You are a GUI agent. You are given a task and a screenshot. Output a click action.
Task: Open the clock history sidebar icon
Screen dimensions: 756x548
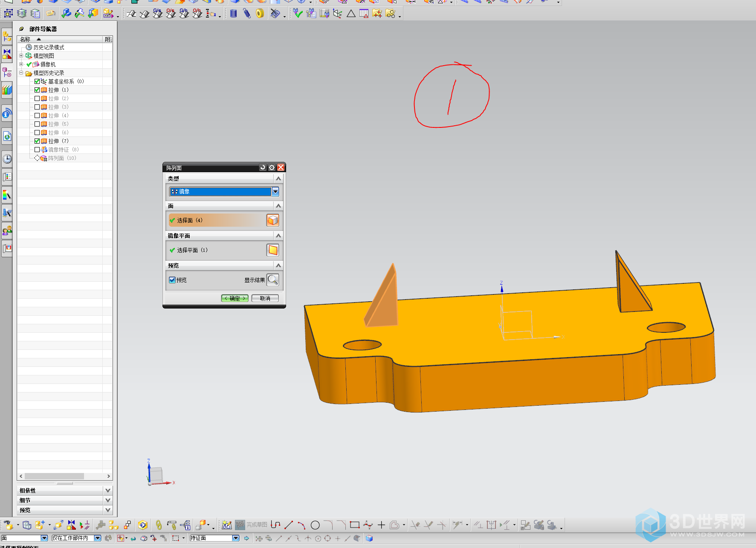coord(7,159)
